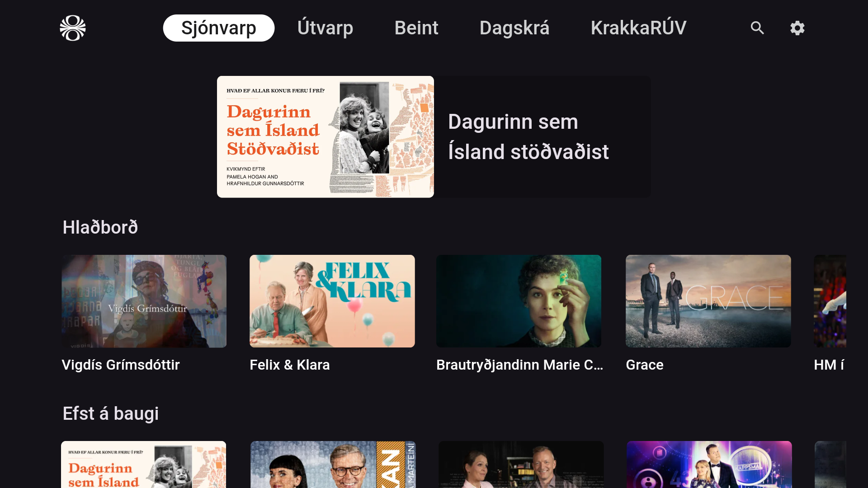The width and height of the screenshot is (868, 488).
Task: Open the Felix & Klara thumbnail
Action: point(332,301)
